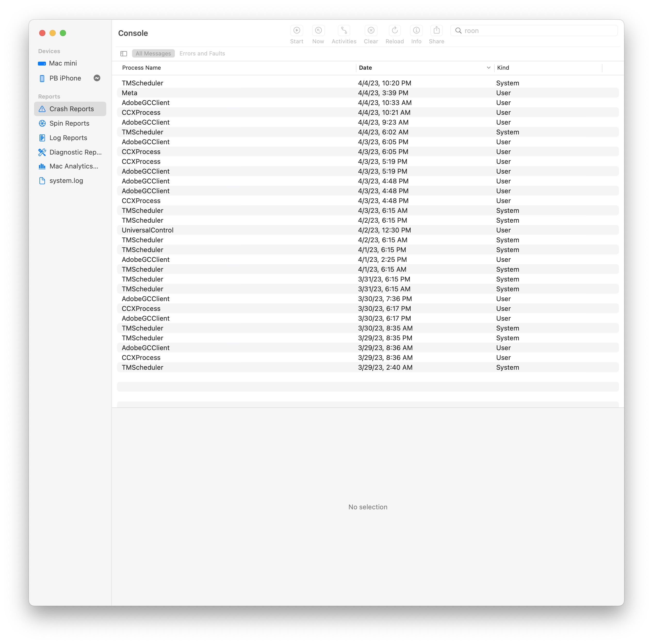This screenshot has width=653, height=644.
Task: Click the Date column sort chevron
Action: [488, 68]
